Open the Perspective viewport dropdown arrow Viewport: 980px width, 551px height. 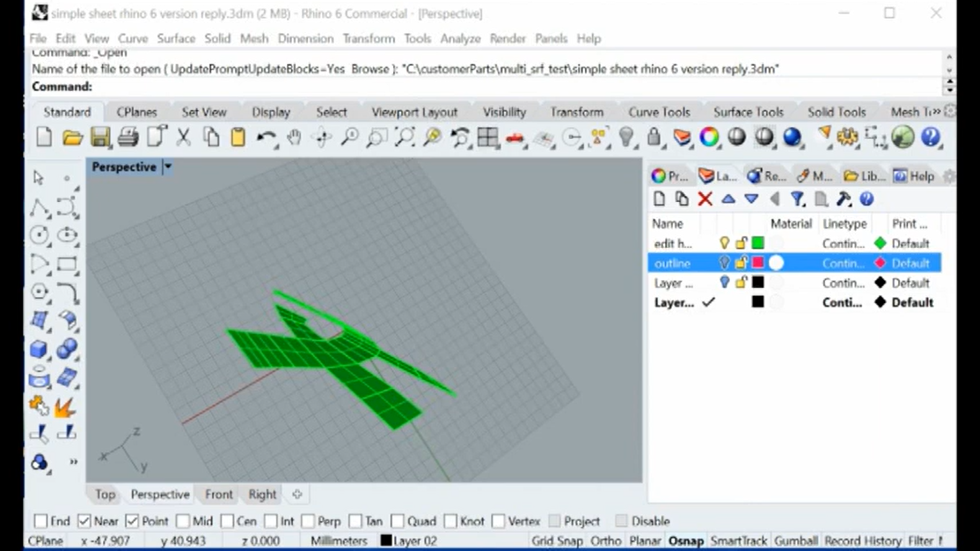[x=168, y=167]
